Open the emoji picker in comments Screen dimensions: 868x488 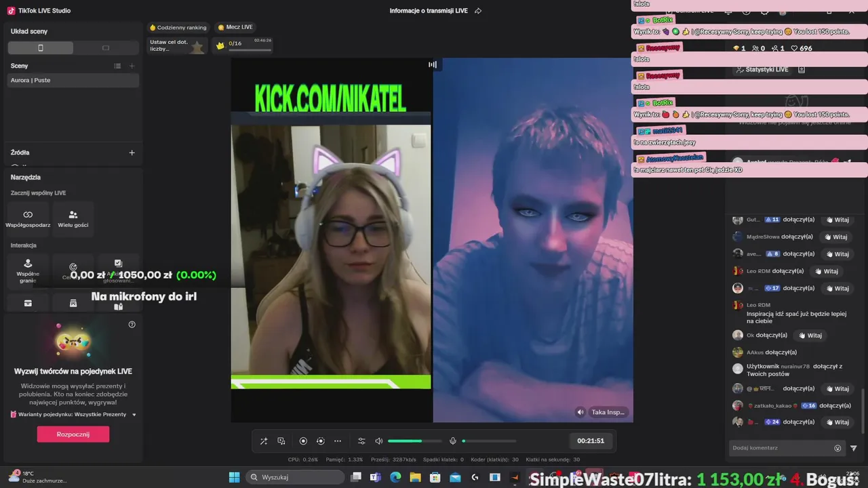click(837, 448)
